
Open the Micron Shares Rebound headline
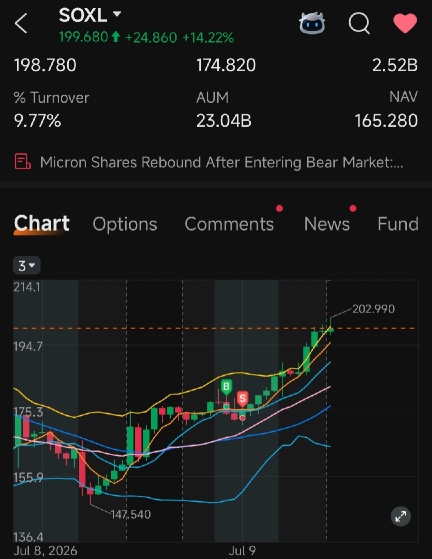(221, 162)
